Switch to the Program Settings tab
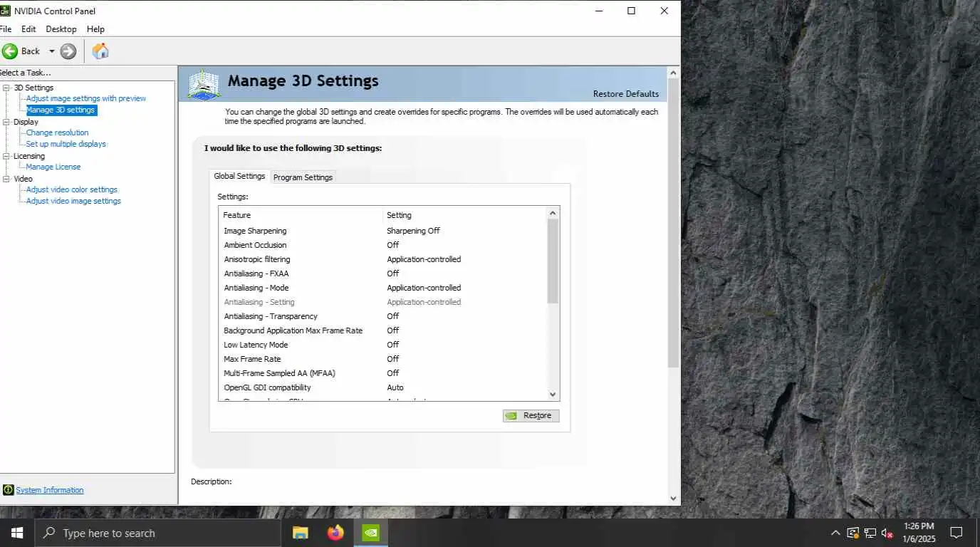 click(x=303, y=177)
